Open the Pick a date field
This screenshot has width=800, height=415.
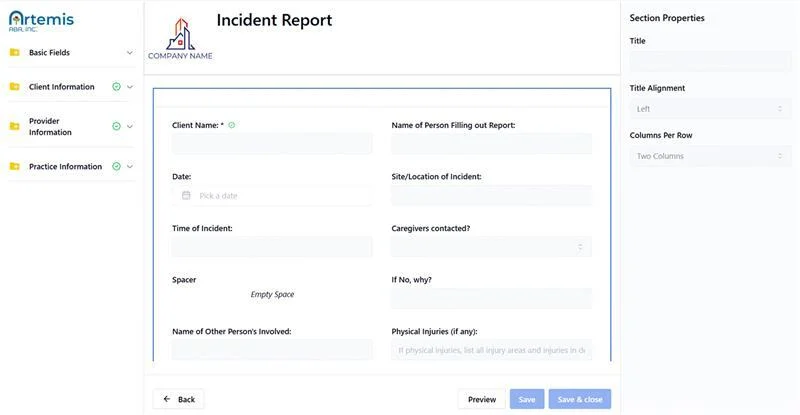coord(272,196)
